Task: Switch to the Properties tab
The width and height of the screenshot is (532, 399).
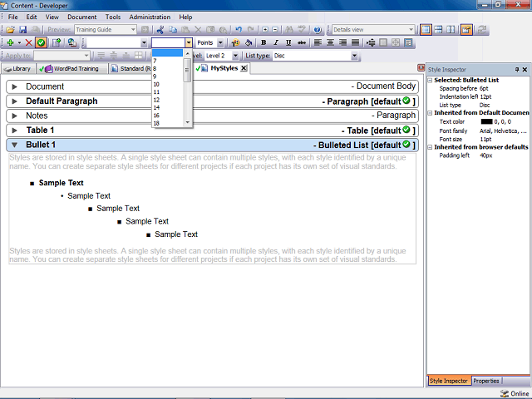Action: tap(485, 381)
